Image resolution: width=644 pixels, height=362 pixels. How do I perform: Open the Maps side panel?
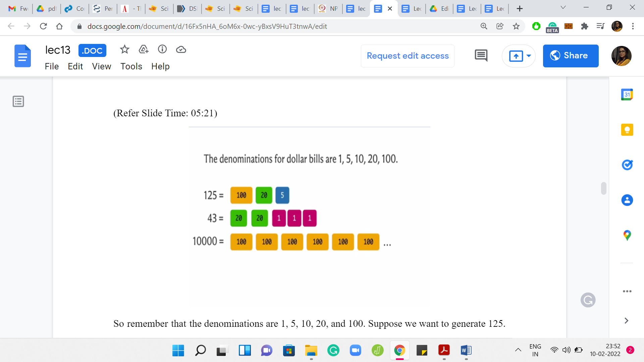click(x=627, y=235)
